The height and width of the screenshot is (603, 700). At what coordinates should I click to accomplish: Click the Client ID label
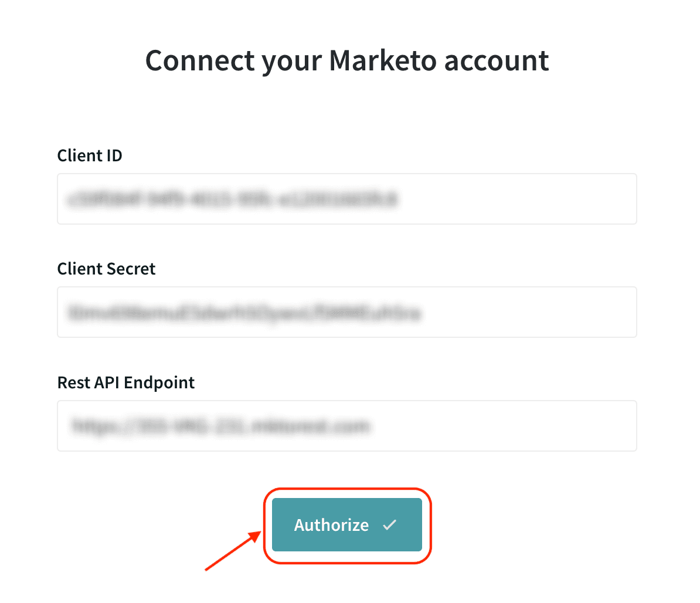click(x=90, y=155)
